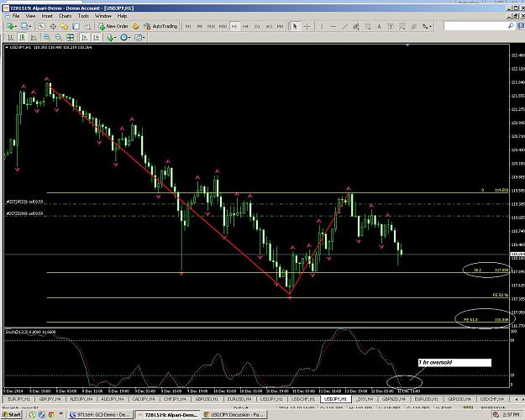Switch chart to MN timeframe
The width and height of the screenshot is (525, 420).
click(280, 26)
